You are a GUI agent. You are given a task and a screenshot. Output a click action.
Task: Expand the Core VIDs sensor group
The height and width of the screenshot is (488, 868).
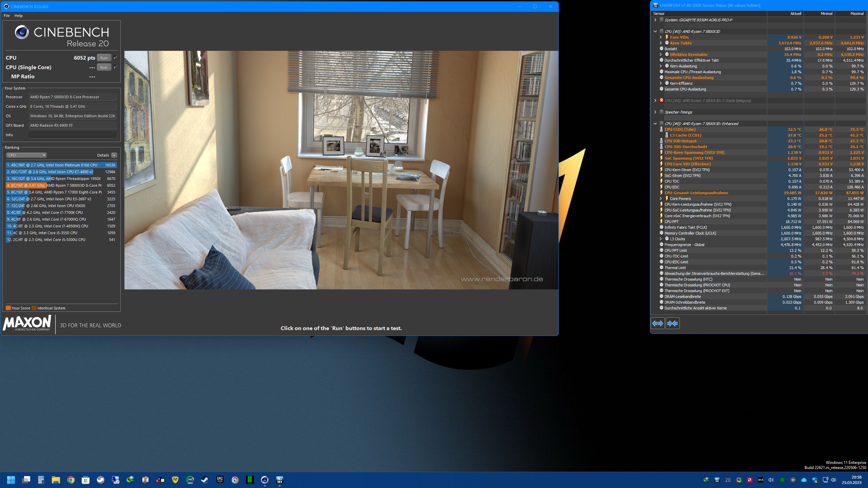660,37
